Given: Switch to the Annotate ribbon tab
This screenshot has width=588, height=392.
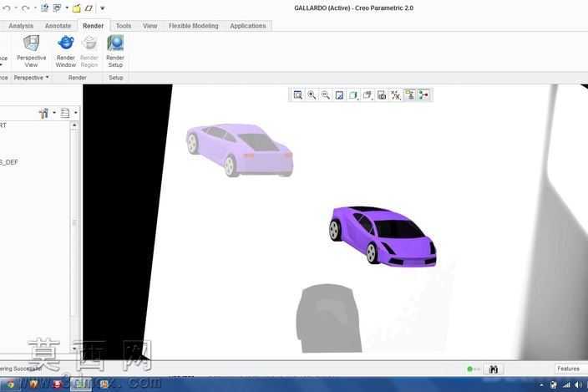Looking at the screenshot, I should click(58, 26).
